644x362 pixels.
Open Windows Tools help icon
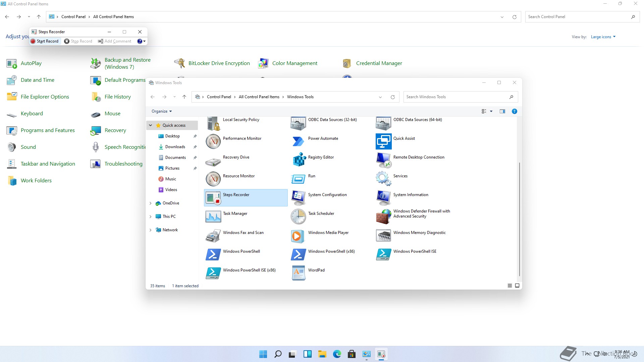pyautogui.click(x=515, y=111)
